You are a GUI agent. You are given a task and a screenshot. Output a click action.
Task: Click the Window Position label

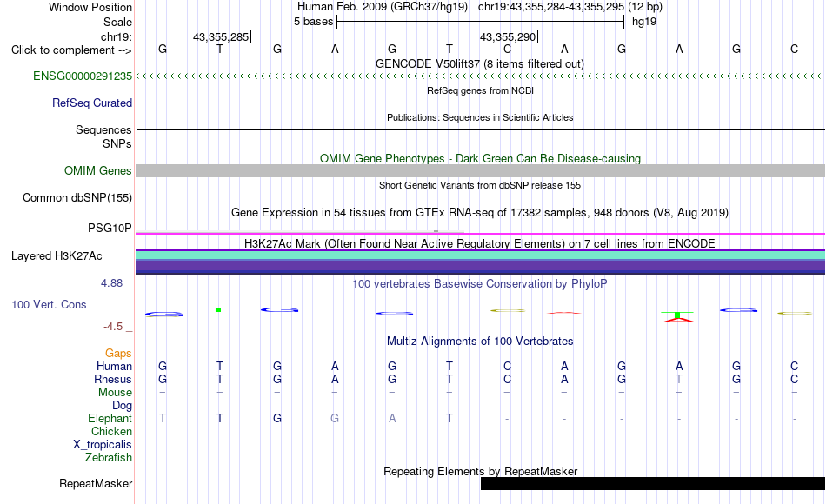click(x=90, y=7)
